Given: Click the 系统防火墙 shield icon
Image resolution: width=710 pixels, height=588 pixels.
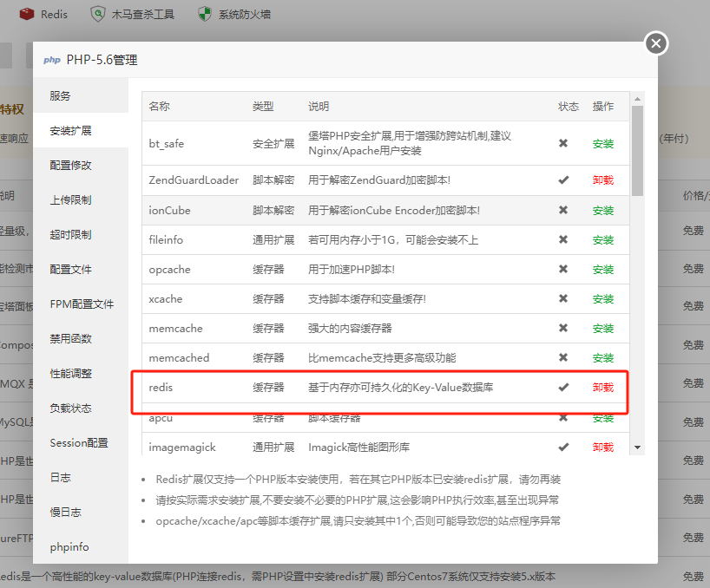Looking at the screenshot, I should [x=205, y=15].
